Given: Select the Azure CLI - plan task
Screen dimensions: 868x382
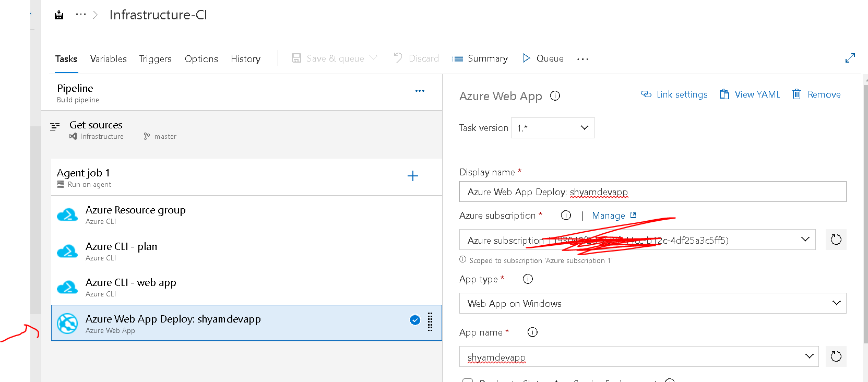Looking at the screenshot, I should tap(246, 251).
